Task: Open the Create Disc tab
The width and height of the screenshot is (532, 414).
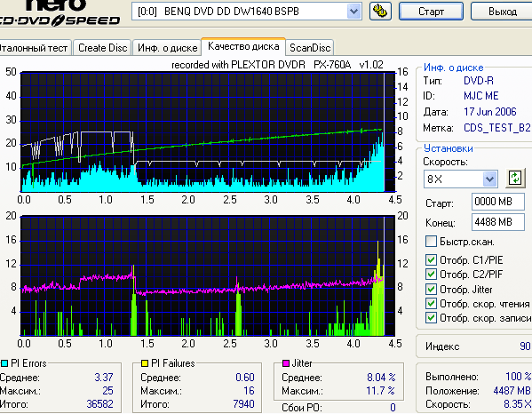Action: pos(102,48)
